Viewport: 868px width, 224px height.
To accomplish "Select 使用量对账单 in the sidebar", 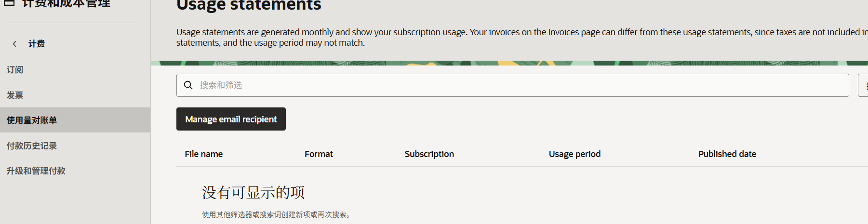I will [75, 120].
